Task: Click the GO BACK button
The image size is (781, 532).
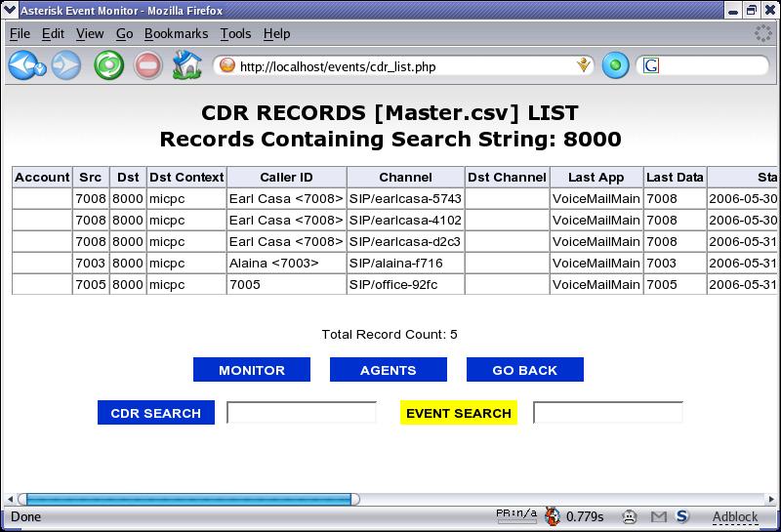Action: [x=524, y=370]
